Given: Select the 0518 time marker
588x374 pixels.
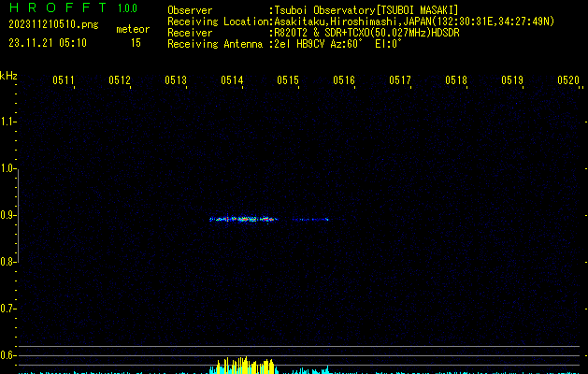Looking at the screenshot, I should click(456, 81).
